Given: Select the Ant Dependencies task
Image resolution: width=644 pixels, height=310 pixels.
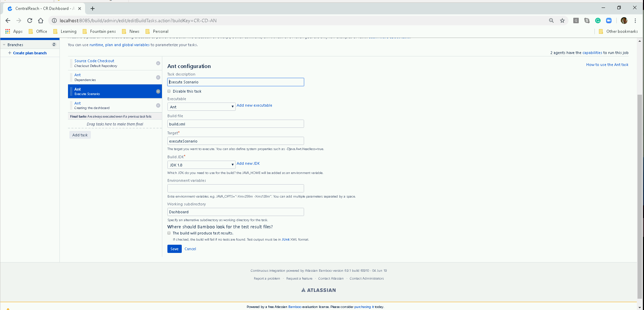Looking at the screenshot, I should coord(113,77).
